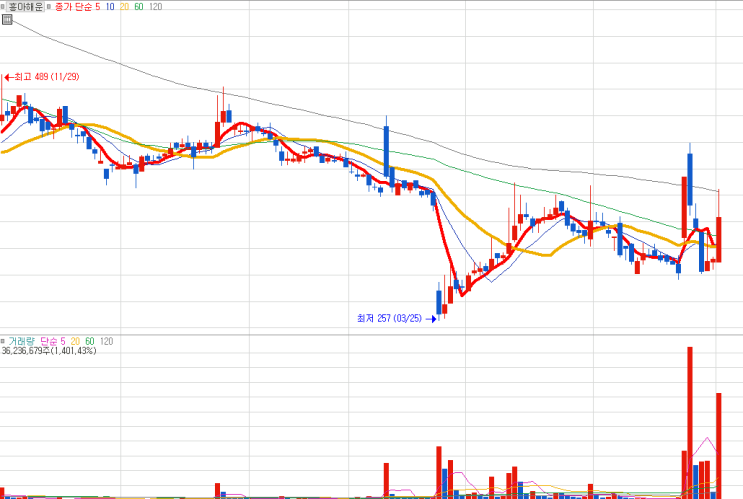Viewport: 743px width, 499px height.
Task: Select the yellow 20 volume average legend
Action: point(75,341)
